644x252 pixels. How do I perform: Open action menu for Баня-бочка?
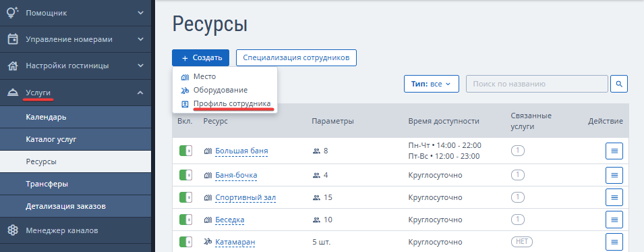[x=614, y=176]
